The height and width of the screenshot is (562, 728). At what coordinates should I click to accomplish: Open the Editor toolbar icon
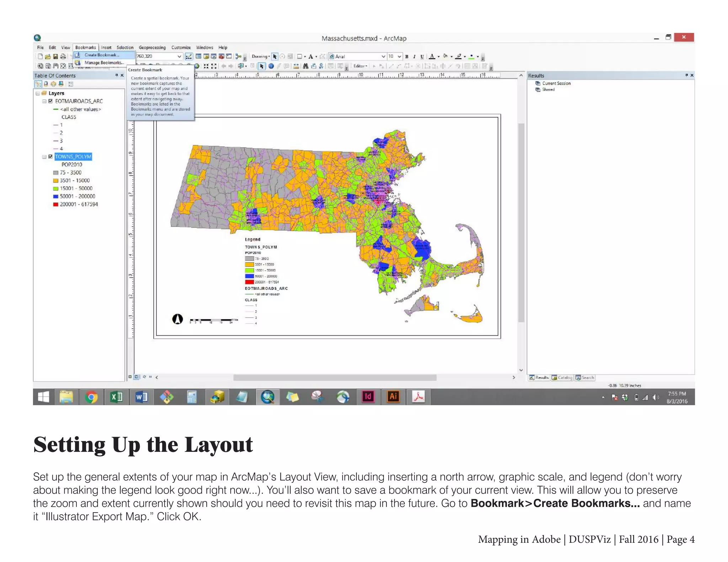click(x=189, y=56)
